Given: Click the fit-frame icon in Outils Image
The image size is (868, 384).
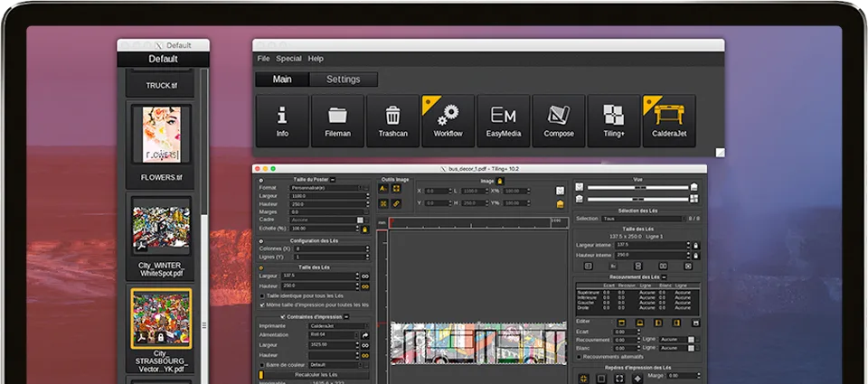Looking at the screenshot, I should [x=396, y=189].
